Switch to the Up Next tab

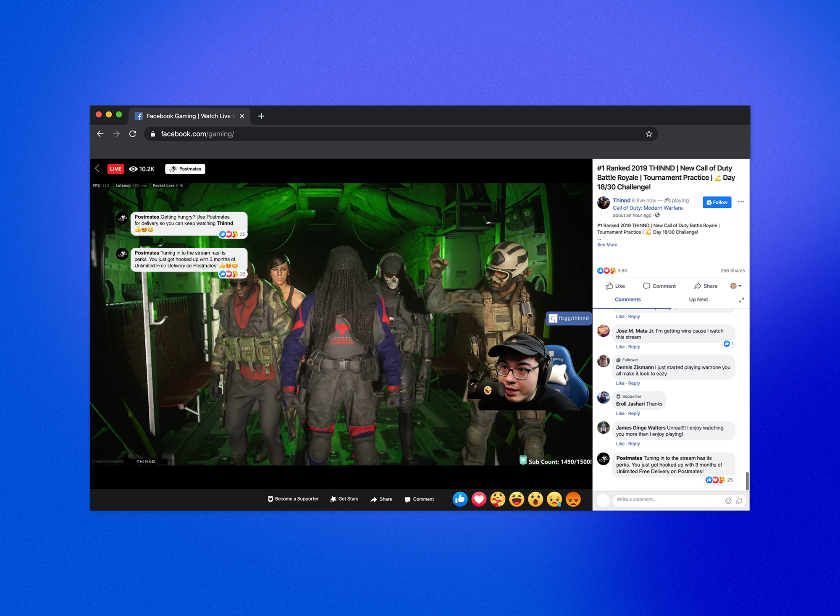[698, 299]
